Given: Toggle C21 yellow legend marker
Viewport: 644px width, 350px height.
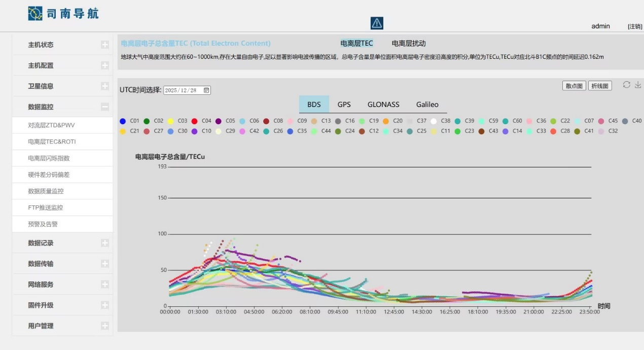Looking at the screenshot, I should [123, 131].
